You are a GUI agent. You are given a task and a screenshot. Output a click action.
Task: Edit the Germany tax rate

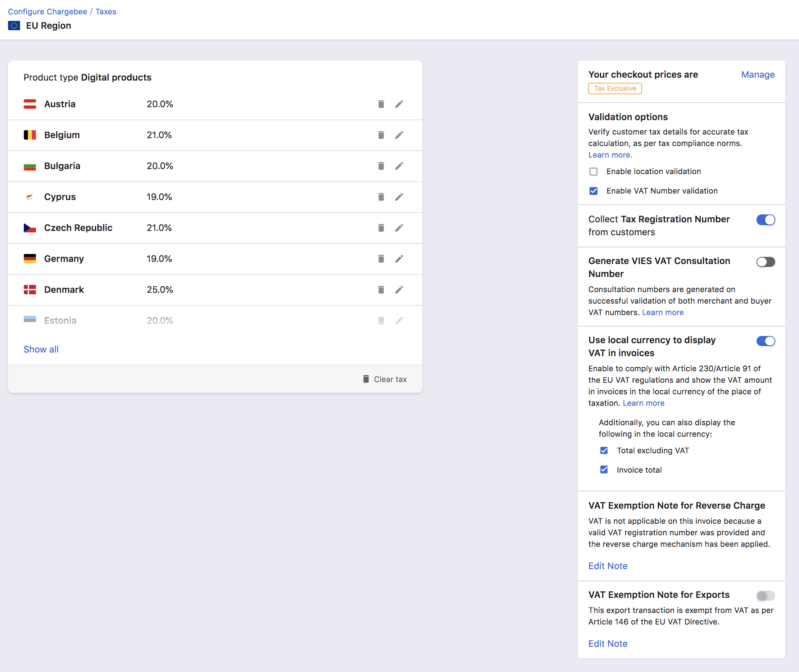click(x=399, y=259)
